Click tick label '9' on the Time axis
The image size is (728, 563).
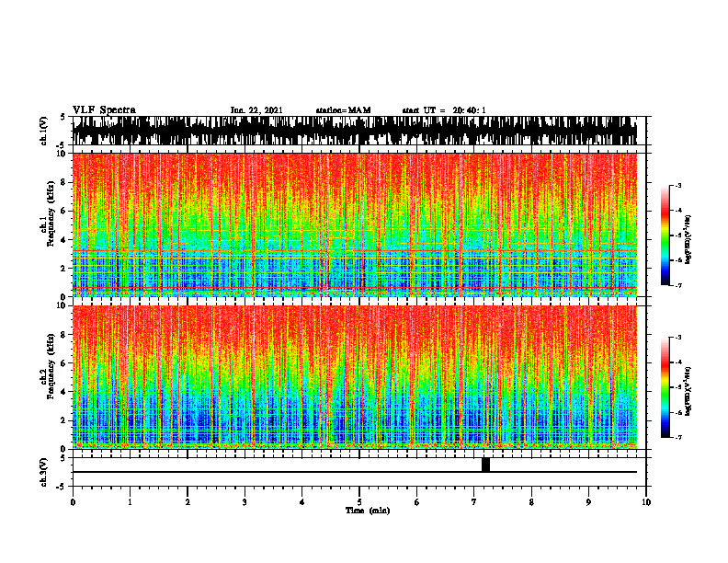pyautogui.click(x=588, y=502)
